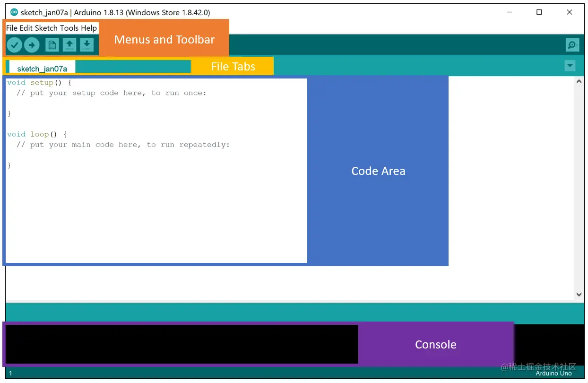The image size is (588, 383).
Task: Create a new sketch via the New icon
Action: pyautogui.click(x=52, y=45)
